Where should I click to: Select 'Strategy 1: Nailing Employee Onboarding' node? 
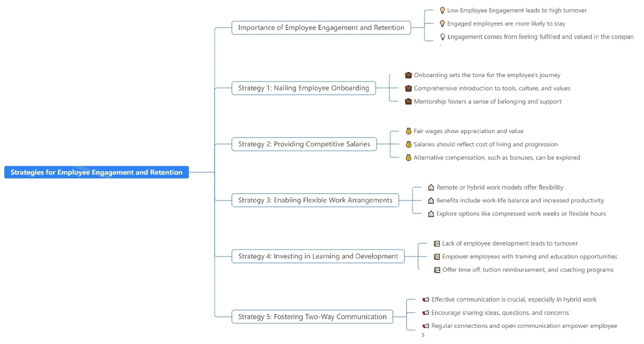pos(304,88)
